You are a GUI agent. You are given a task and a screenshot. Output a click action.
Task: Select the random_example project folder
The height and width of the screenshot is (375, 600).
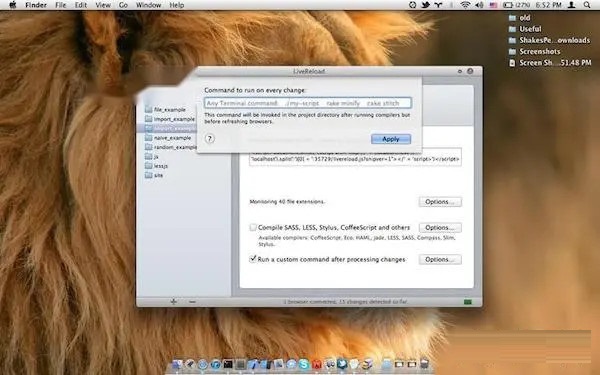coord(170,147)
